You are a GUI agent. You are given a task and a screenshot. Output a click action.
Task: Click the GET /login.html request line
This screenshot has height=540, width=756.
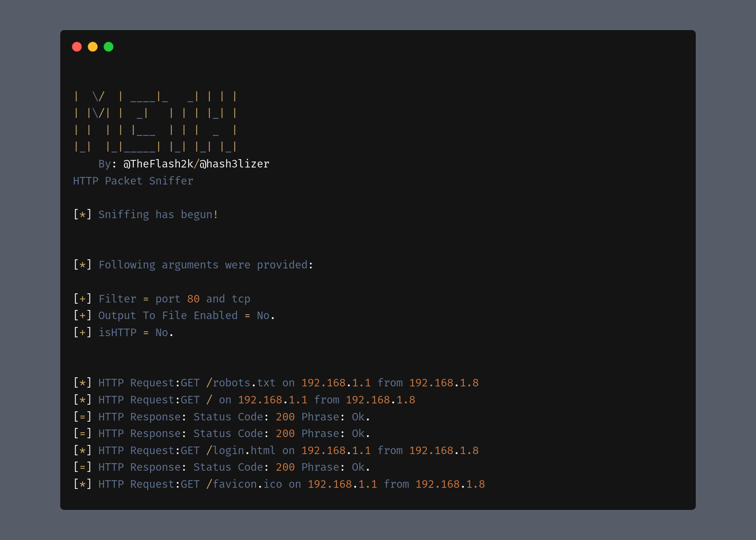(276, 451)
